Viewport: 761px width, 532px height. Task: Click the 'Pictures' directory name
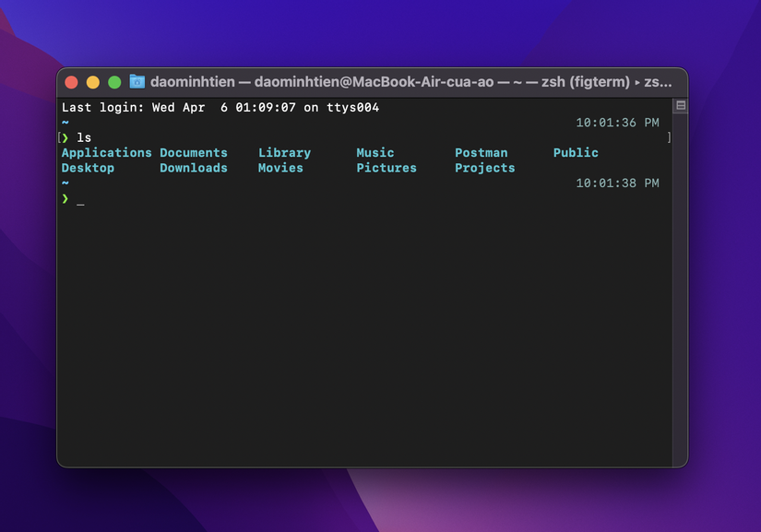(386, 168)
